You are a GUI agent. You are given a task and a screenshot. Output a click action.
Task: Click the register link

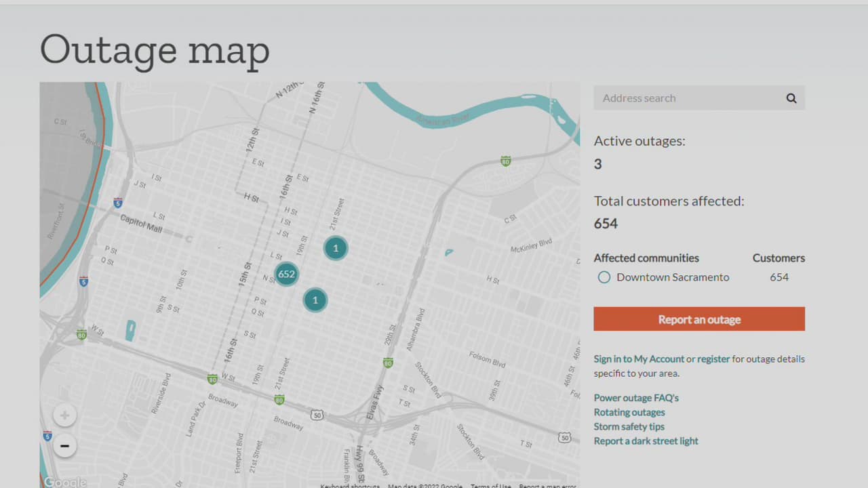(713, 359)
